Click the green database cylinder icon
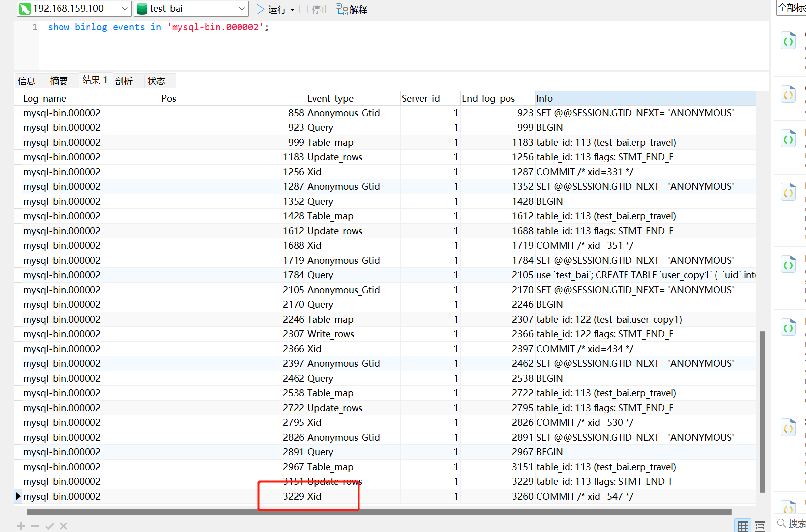This screenshot has height=532, width=806. point(142,9)
